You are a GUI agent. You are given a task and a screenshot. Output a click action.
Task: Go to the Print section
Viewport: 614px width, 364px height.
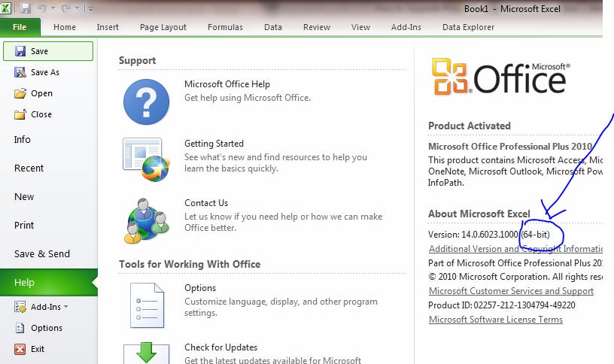tap(24, 226)
